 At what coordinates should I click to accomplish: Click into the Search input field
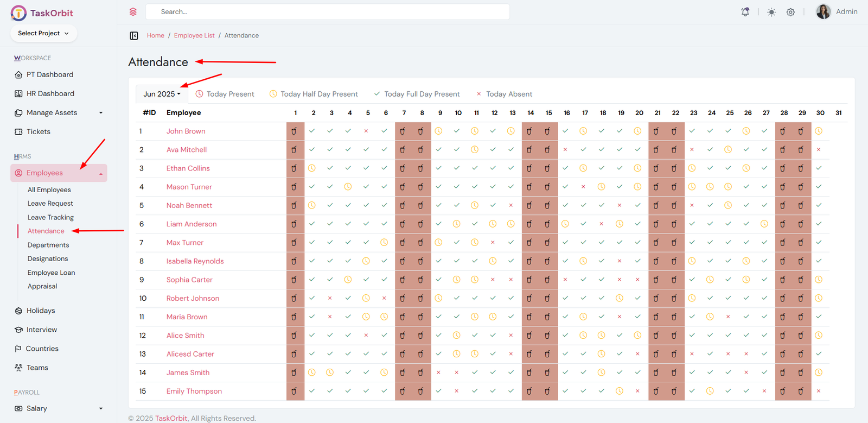tap(328, 12)
